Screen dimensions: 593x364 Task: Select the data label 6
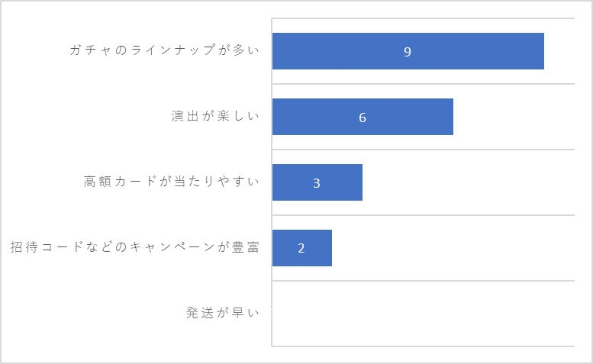[x=363, y=118]
